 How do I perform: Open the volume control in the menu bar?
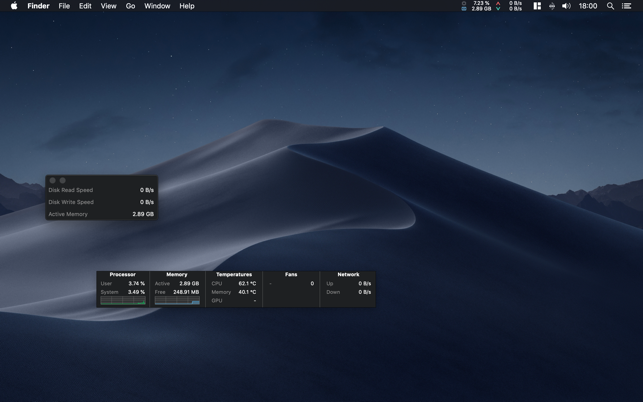[566, 6]
